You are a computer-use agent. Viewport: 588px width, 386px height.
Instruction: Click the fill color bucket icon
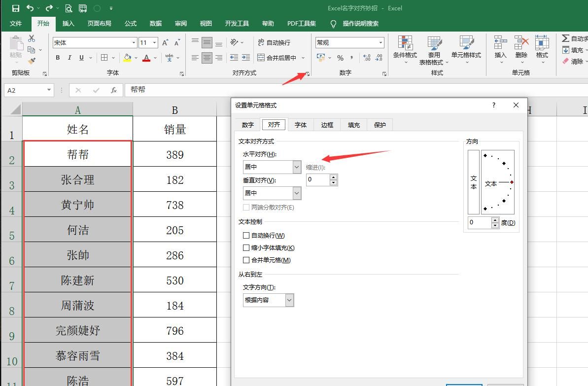[x=127, y=58]
